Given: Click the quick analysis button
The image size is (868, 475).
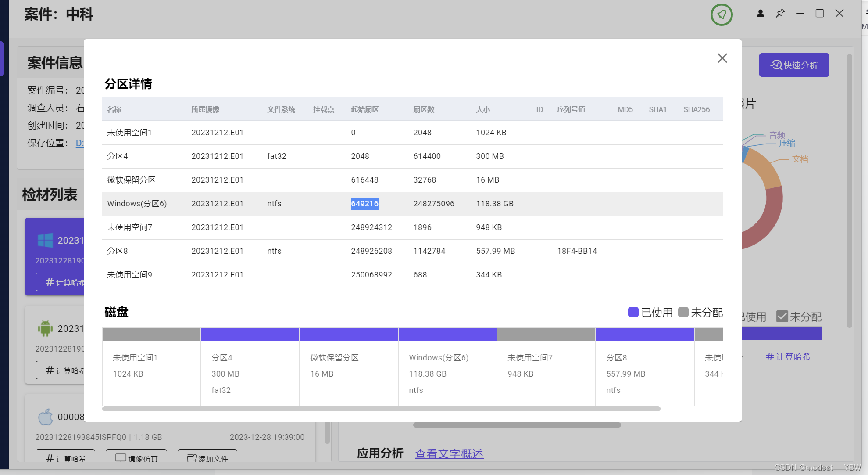Looking at the screenshot, I should coord(794,65).
